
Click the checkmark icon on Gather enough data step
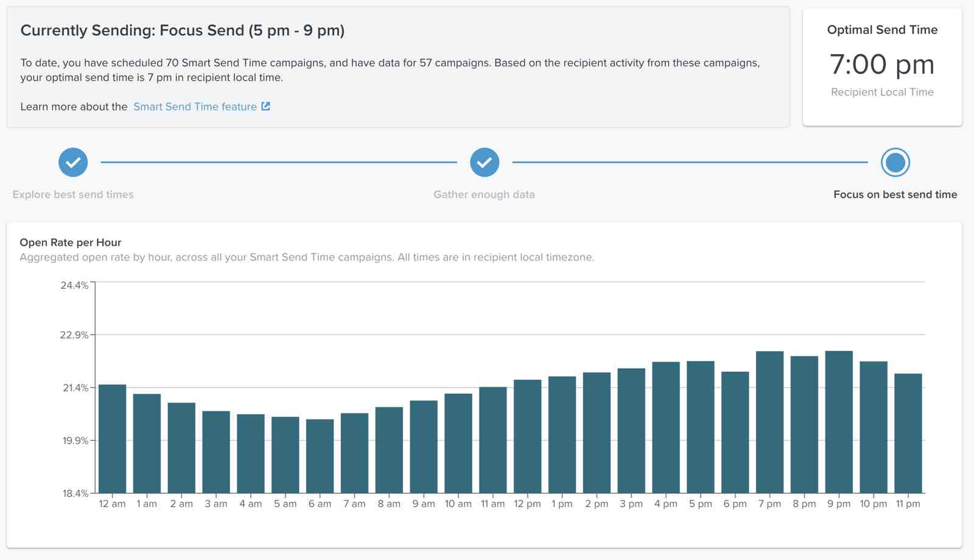[x=484, y=163]
